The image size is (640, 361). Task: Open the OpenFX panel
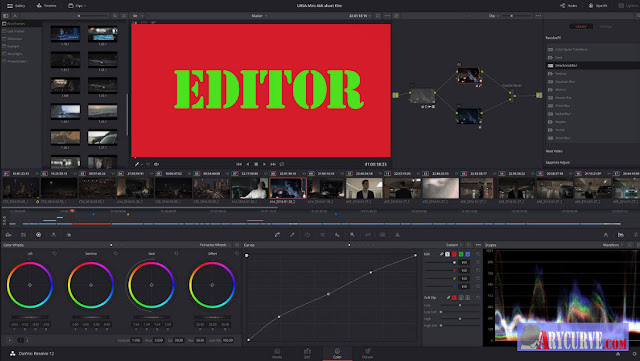pyautogui.click(x=598, y=6)
